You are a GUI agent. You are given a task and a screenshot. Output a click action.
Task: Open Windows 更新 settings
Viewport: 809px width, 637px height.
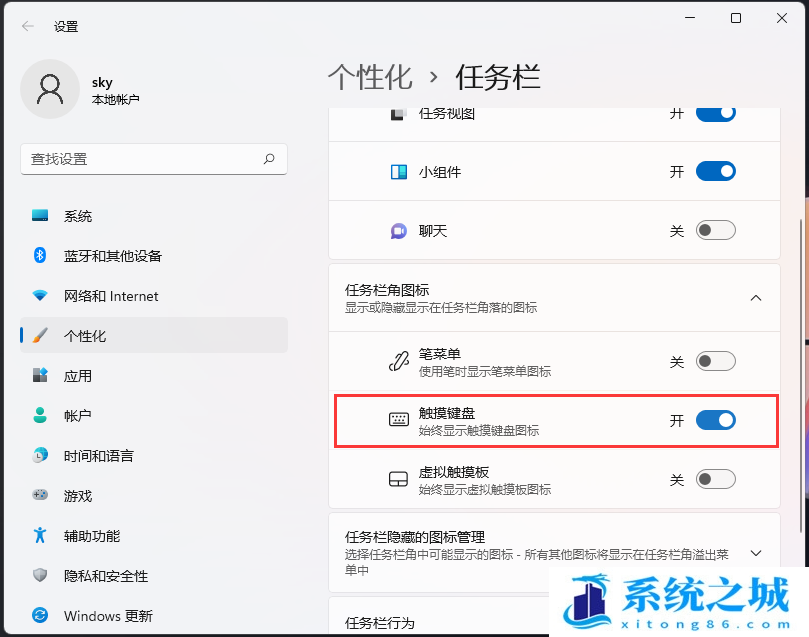tap(154, 615)
